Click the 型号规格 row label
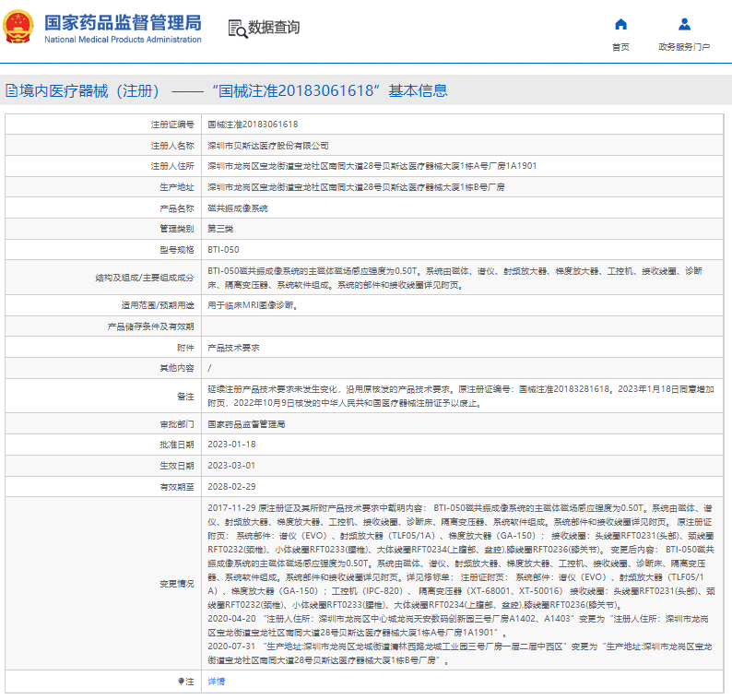The width and height of the screenshot is (732, 700). pos(176,250)
